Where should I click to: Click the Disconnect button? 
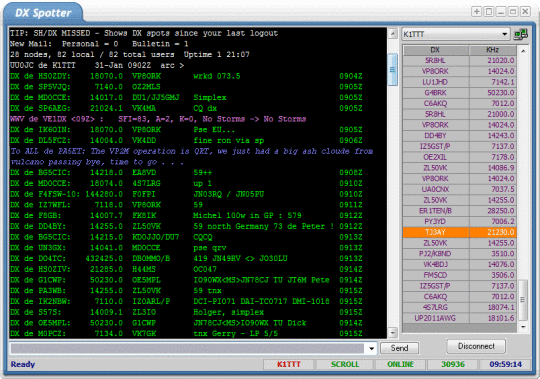(x=476, y=346)
